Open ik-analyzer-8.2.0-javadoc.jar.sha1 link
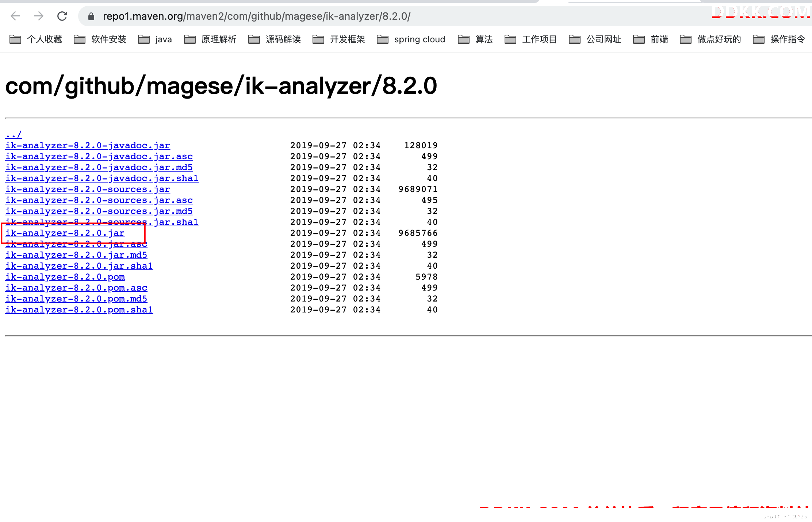812x522 pixels. point(102,178)
